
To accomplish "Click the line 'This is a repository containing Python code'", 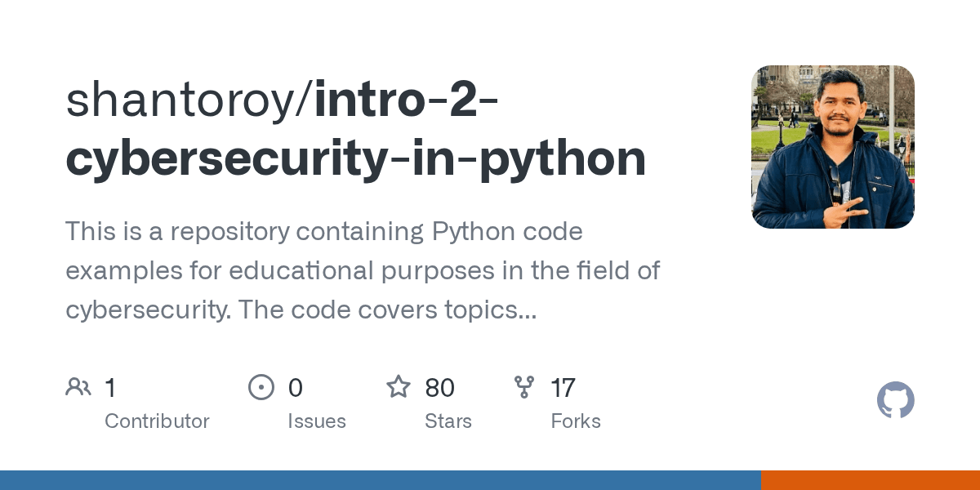I will (323, 232).
